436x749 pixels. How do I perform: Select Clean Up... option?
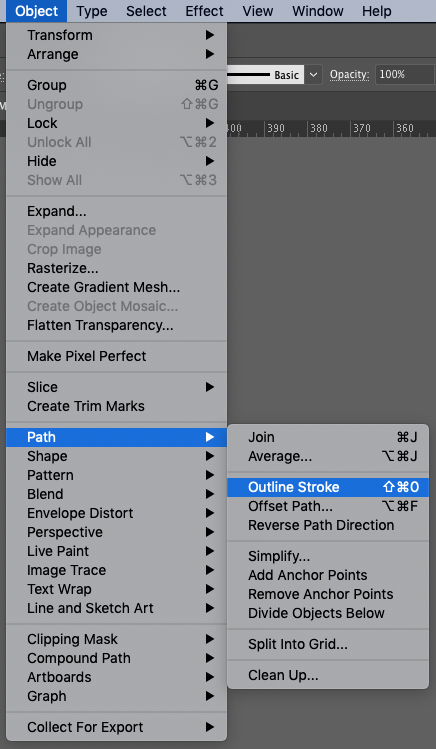click(x=328, y=675)
